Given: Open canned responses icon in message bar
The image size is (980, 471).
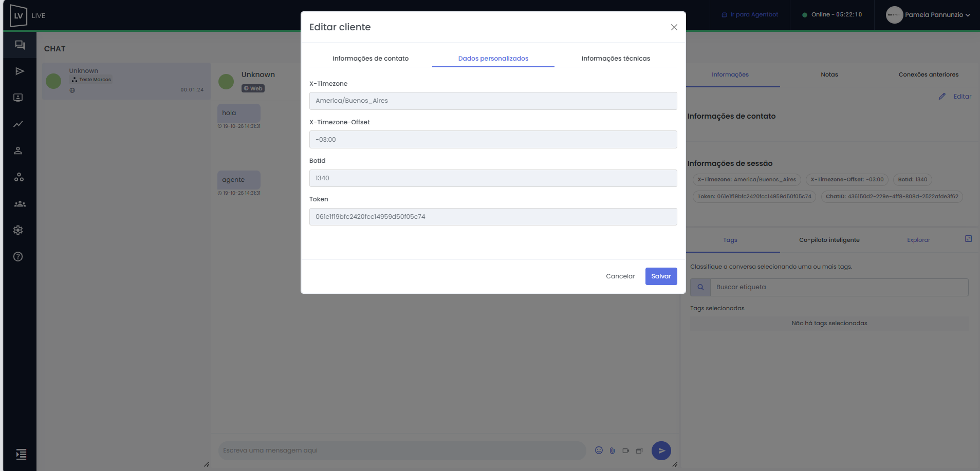Looking at the screenshot, I should click(639, 450).
